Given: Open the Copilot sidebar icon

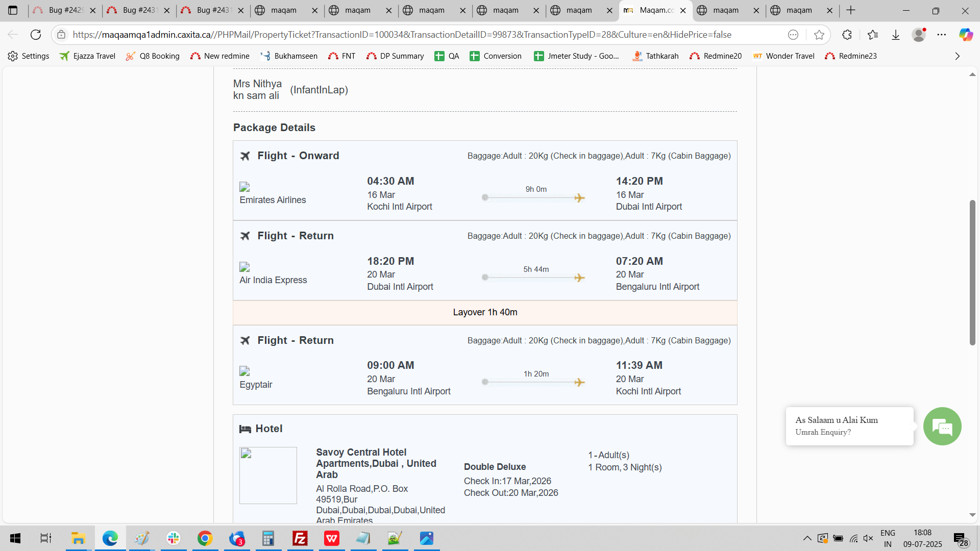Looking at the screenshot, I should coord(965,35).
